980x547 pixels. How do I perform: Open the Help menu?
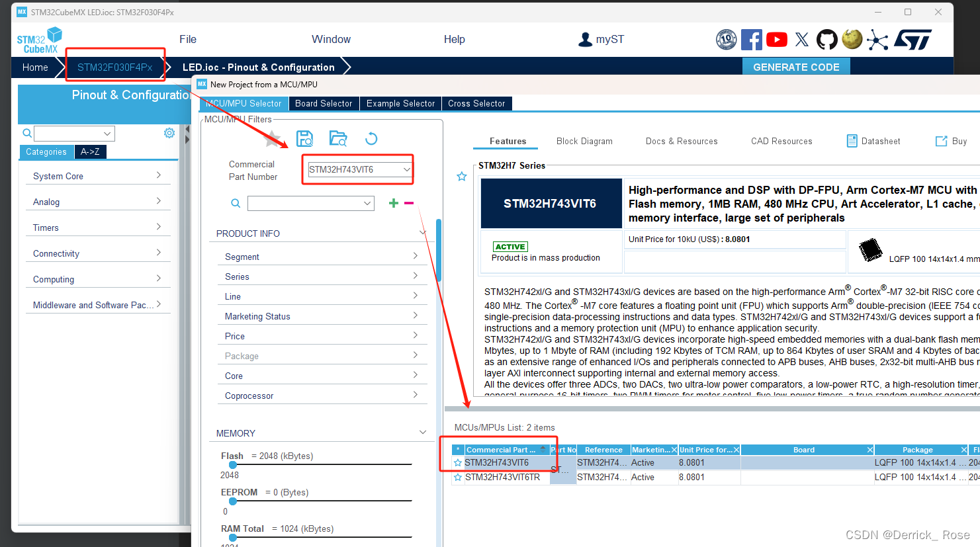tap(455, 40)
